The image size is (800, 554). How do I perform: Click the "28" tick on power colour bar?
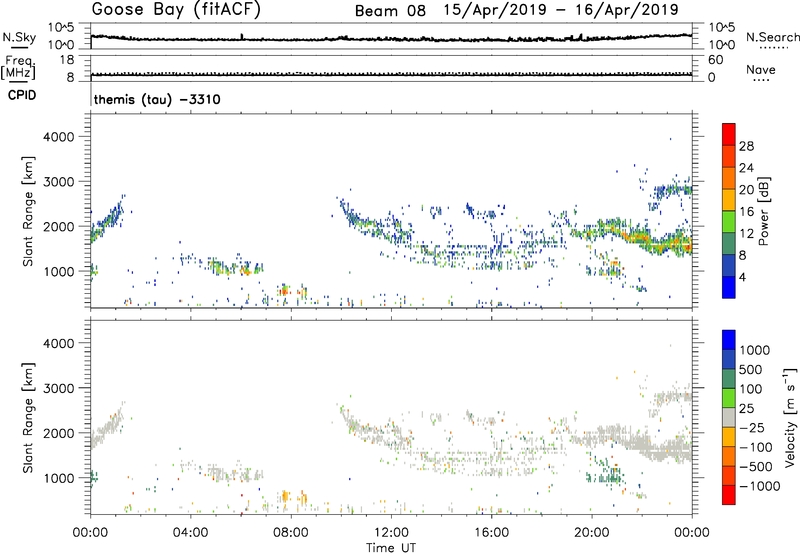[x=746, y=146]
